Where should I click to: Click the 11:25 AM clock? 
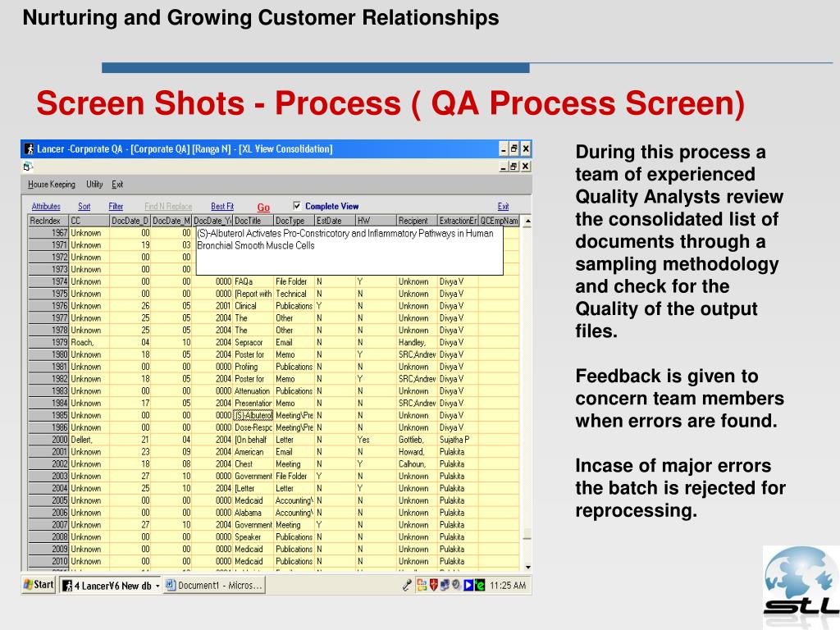pos(507,586)
